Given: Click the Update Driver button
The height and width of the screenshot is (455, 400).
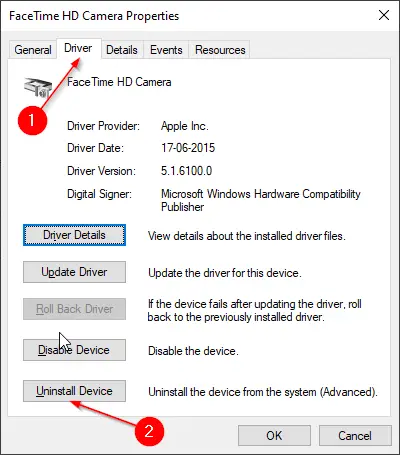Looking at the screenshot, I should 74,272.
